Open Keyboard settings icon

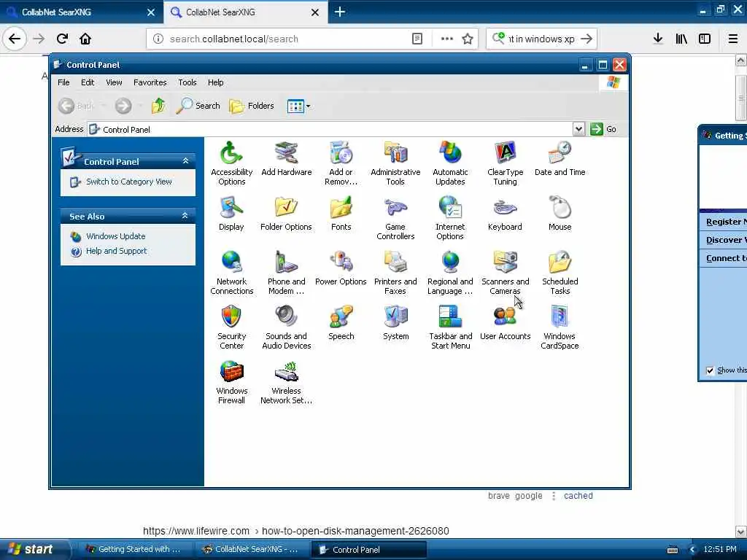tap(505, 214)
